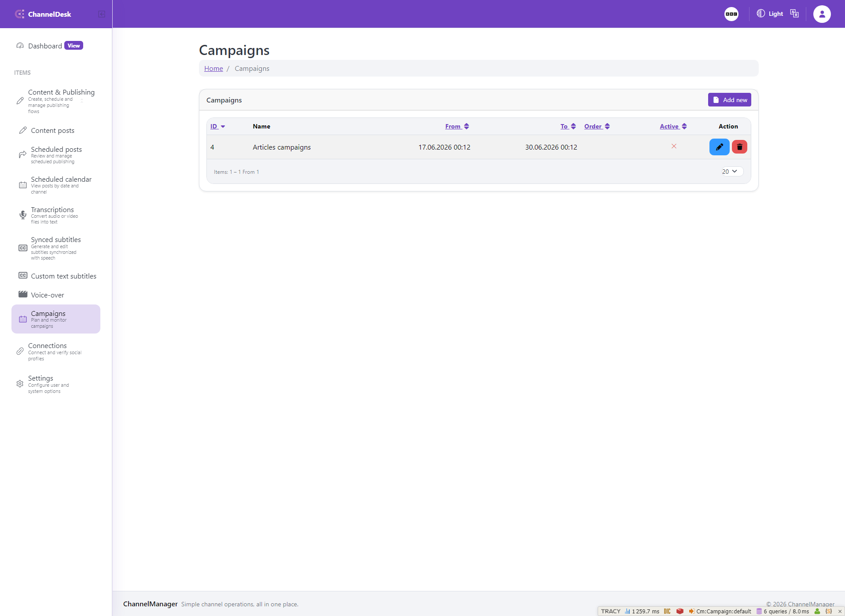Image resolution: width=845 pixels, height=616 pixels.
Task: Open the user profile avatar menu
Action: pyautogui.click(x=822, y=14)
